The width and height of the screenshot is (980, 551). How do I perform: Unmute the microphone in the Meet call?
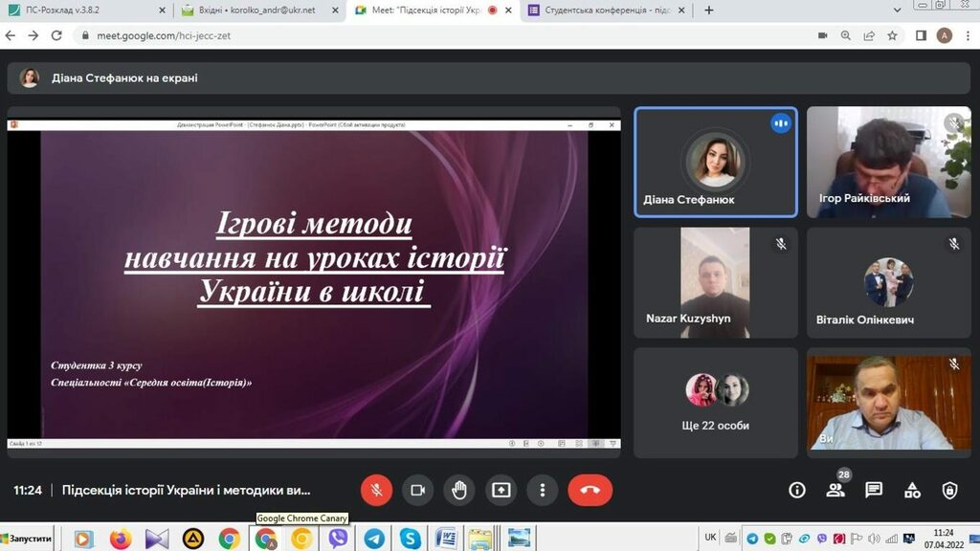coord(376,490)
